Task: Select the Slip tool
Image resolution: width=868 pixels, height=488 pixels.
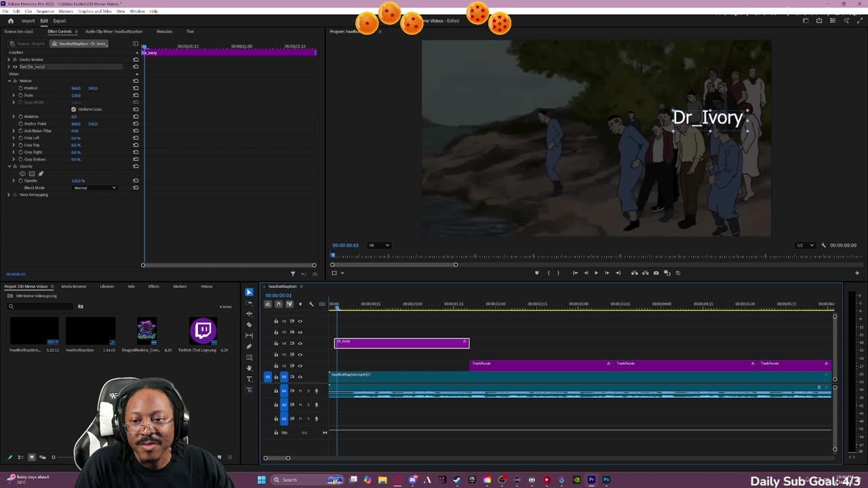Action: click(249, 335)
